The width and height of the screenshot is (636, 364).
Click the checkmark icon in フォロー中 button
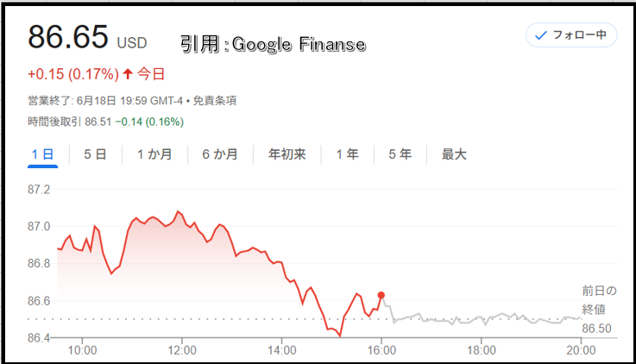point(541,35)
